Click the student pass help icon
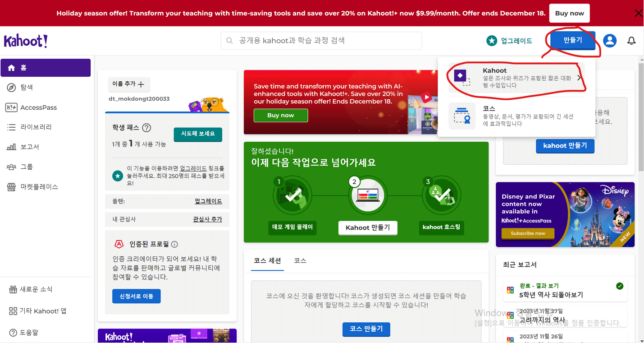Image resolution: width=644 pixels, height=343 pixels. point(146,128)
